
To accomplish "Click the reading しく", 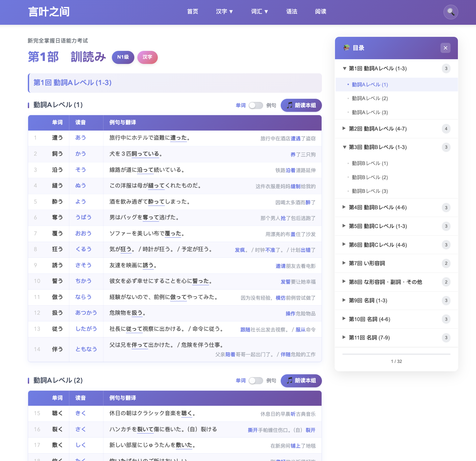I will [x=81, y=445].
